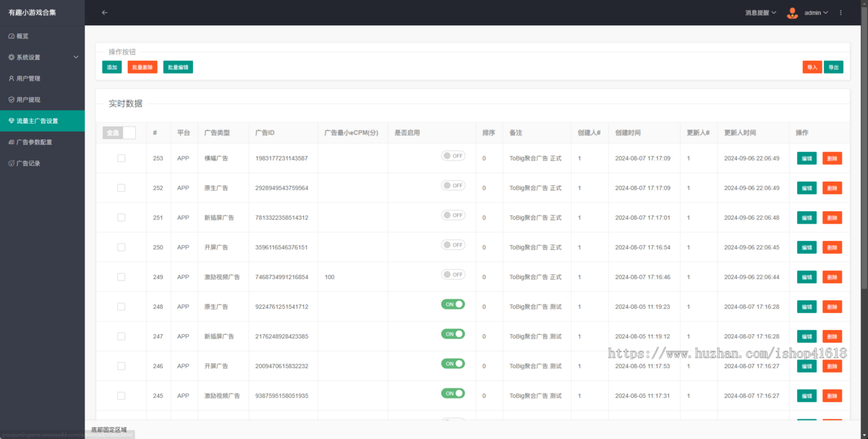The width and height of the screenshot is (868, 439).
Task: Open 用户管理 menu item
Action: [42, 78]
